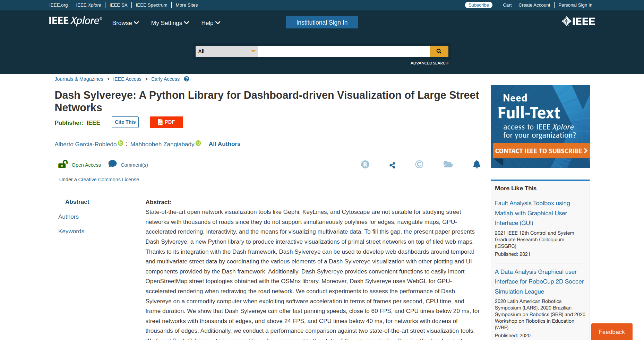Click the Feedback button
Viewport: 644px width, 340px height.
click(612, 332)
